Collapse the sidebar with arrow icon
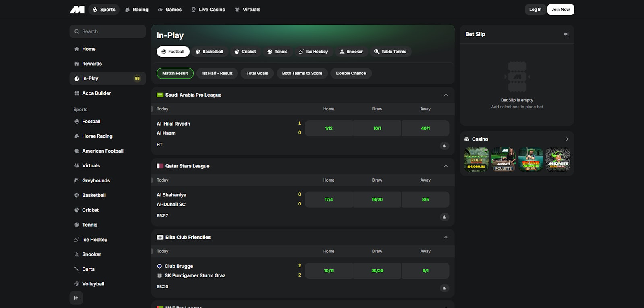644x308 pixels. pos(76,298)
